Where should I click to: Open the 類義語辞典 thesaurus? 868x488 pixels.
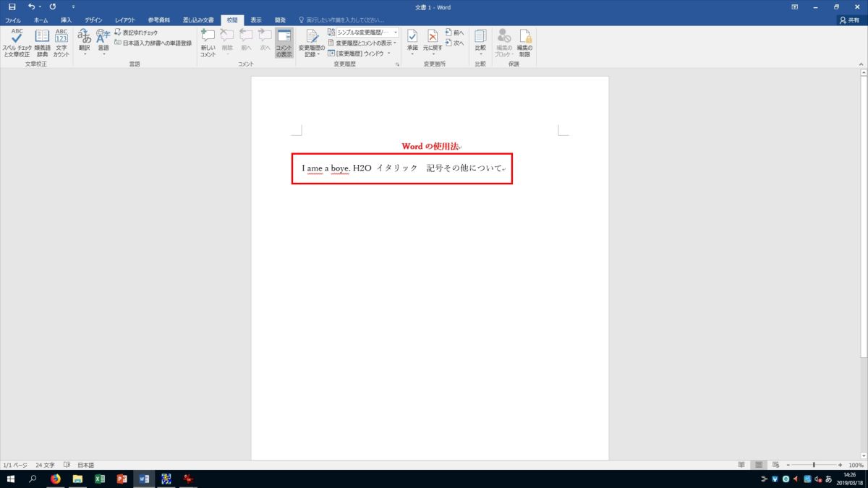43,43
